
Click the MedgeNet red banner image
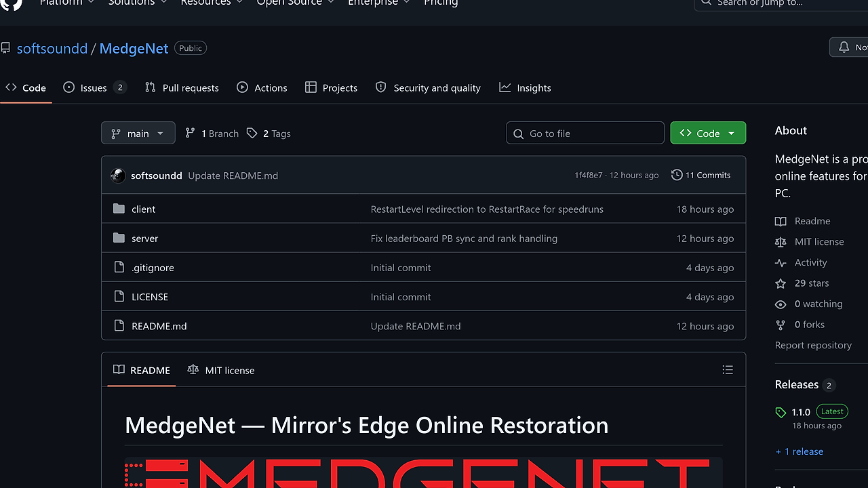[x=423, y=472]
